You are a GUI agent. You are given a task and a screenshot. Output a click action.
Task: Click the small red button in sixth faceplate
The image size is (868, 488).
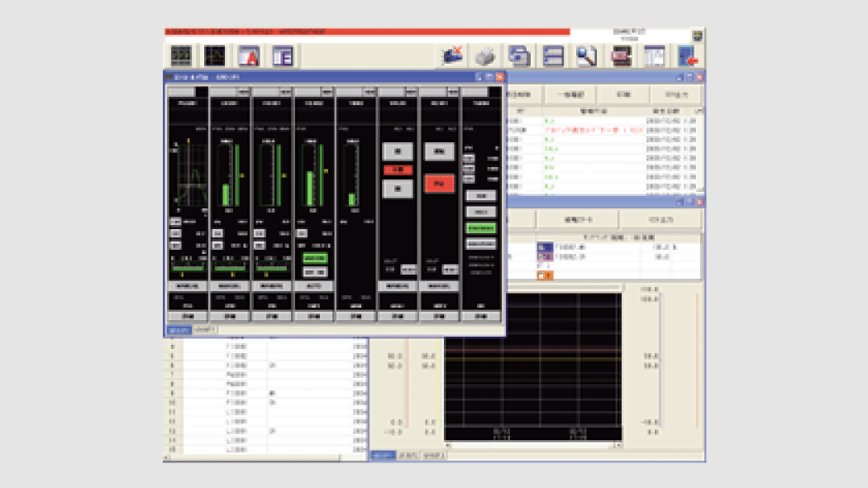point(397,170)
